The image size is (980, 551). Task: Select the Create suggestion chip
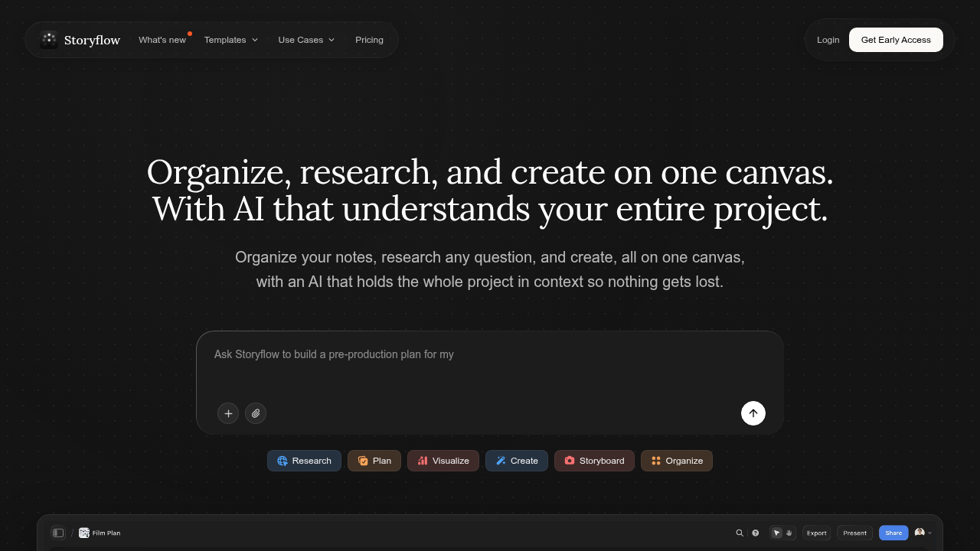[517, 461]
